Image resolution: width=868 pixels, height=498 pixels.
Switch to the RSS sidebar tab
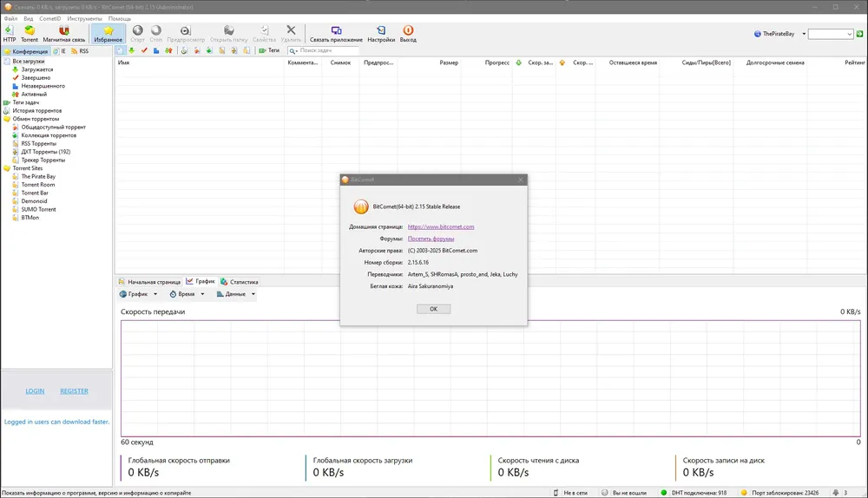coord(80,51)
